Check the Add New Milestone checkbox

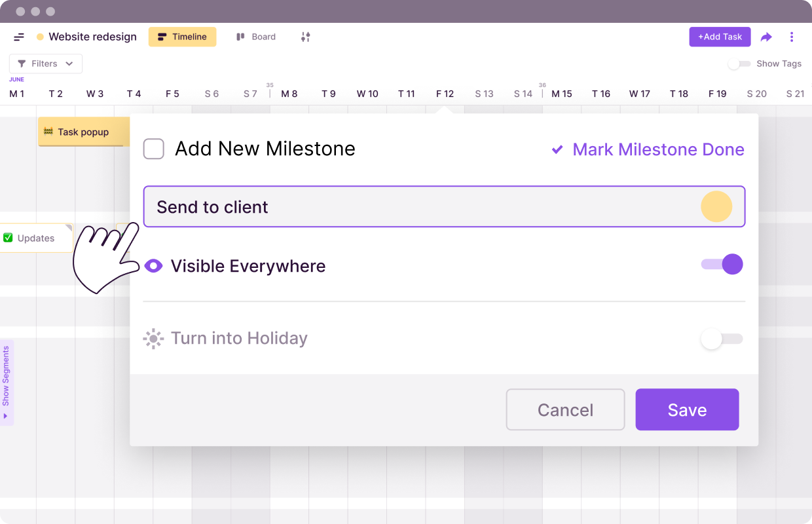pos(154,149)
